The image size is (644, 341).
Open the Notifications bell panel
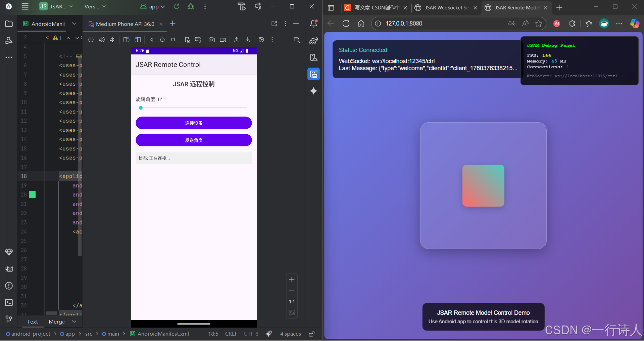313,24
